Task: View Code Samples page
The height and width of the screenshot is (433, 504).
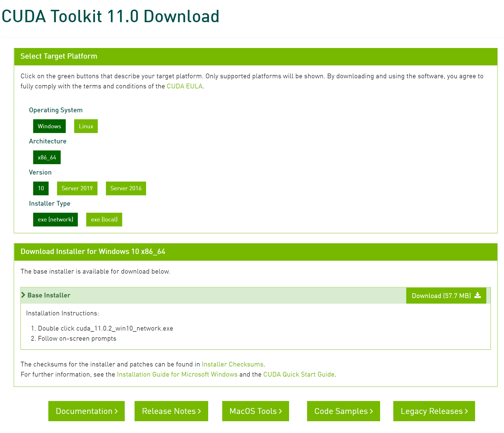Action: [x=344, y=411]
